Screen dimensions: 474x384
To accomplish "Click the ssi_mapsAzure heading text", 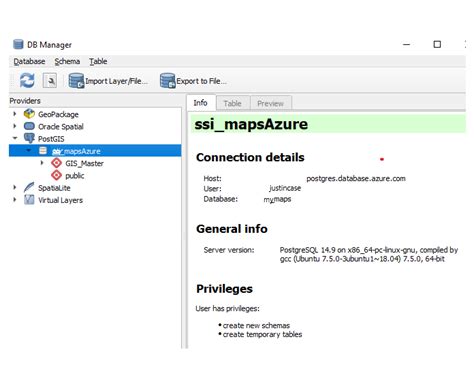I will (251, 124).
